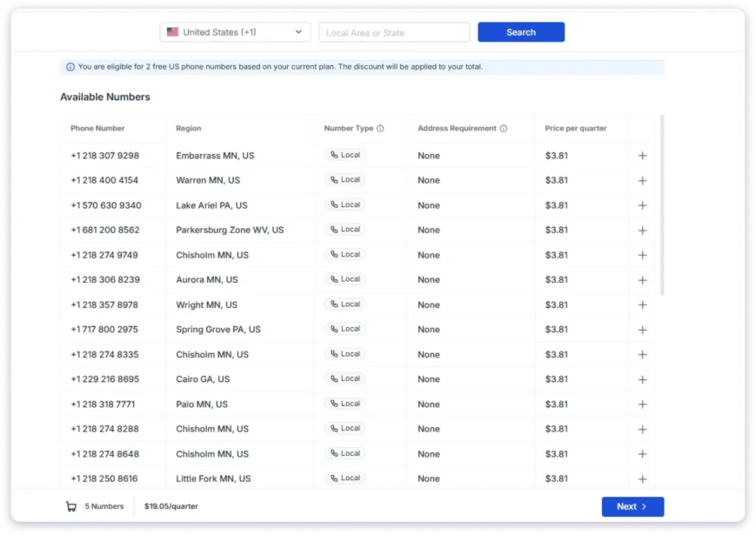The image size is (756, 535).
Task: Click the Local tag on Aurora MN row
Action: click(x=345, y=279)
